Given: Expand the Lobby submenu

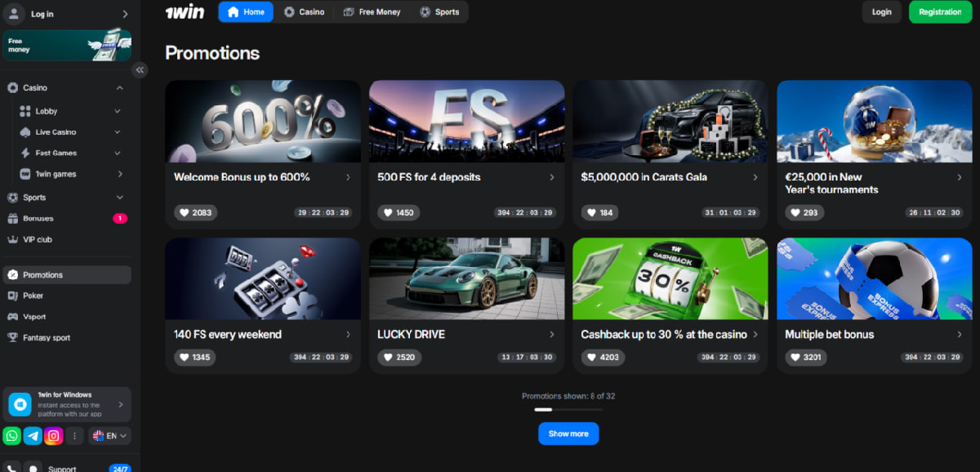Looking at the screenshot, I should pyautogui.click(x=118, y=111).
